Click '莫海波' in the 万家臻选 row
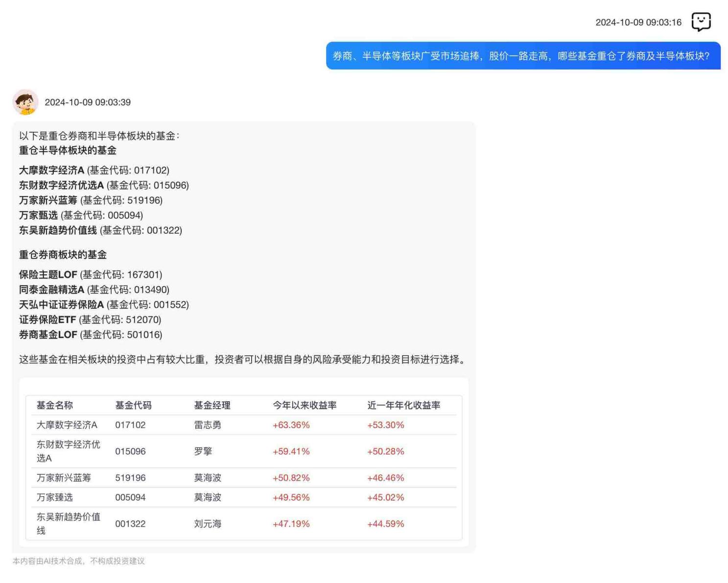 pyautogui.click(x=208, y=498)
